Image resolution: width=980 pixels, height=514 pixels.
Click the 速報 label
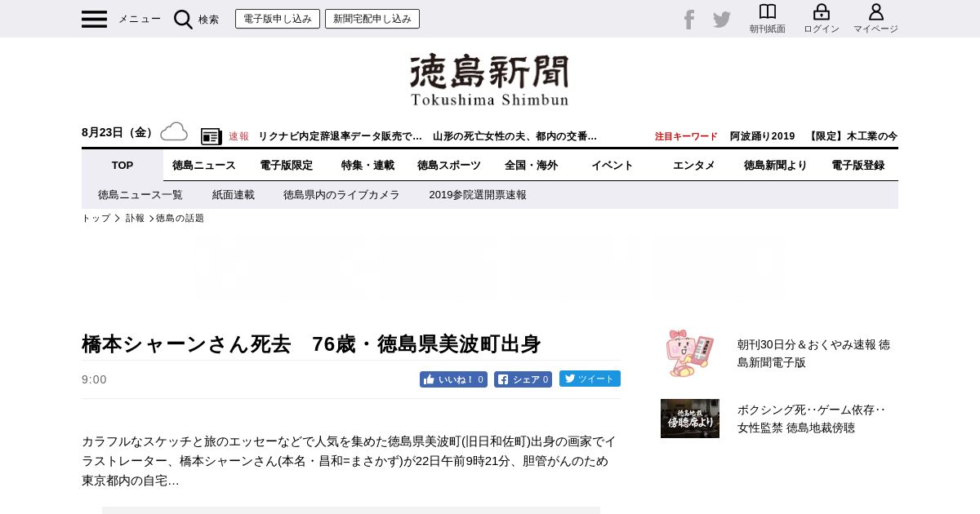(x=238, y=136)
